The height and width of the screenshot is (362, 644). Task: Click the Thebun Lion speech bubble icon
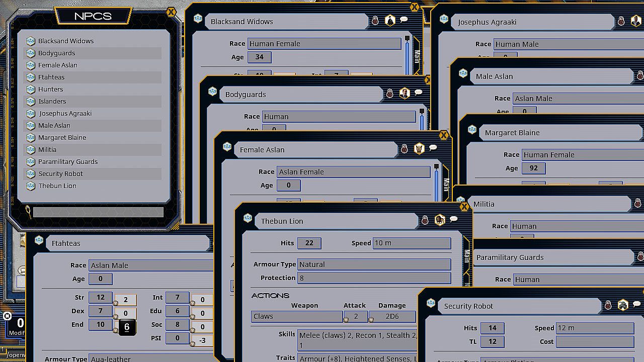coord(453,220)
